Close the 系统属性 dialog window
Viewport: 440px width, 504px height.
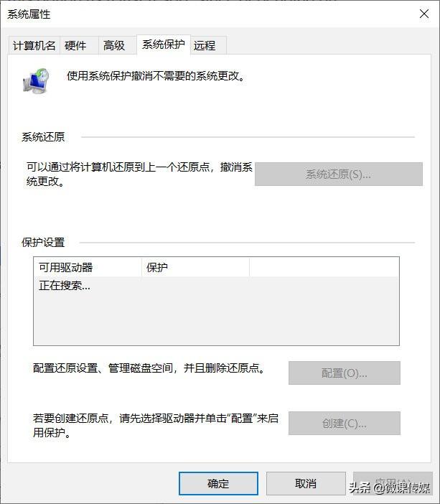click(423, 14)
